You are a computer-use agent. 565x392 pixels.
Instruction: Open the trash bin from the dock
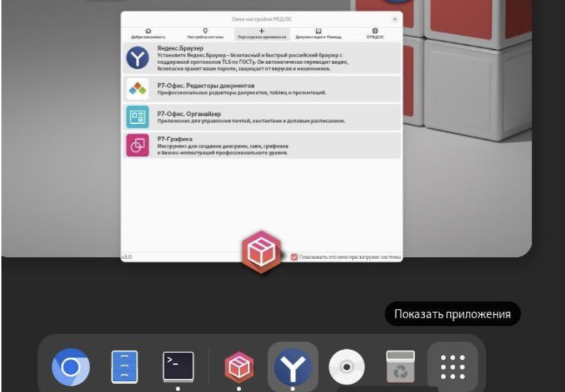click(x=401, y=367)
